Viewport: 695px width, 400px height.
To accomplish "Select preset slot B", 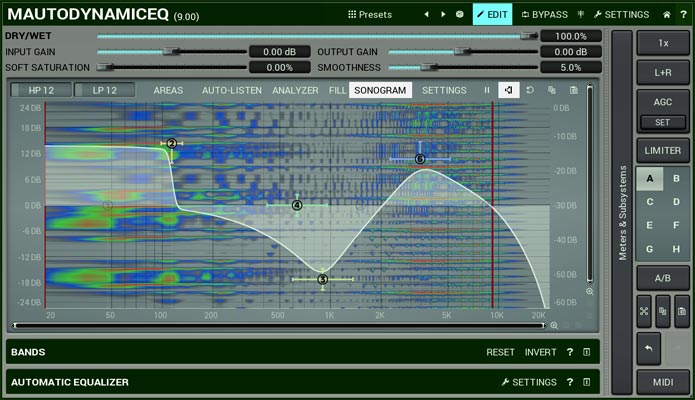I will (x=677, y=179).
